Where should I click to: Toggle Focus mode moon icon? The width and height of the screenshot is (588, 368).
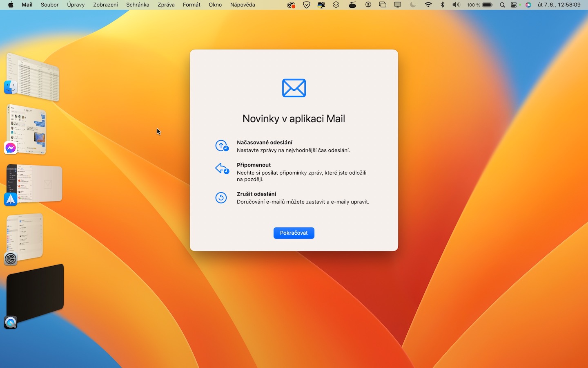[x=413, y=5]
